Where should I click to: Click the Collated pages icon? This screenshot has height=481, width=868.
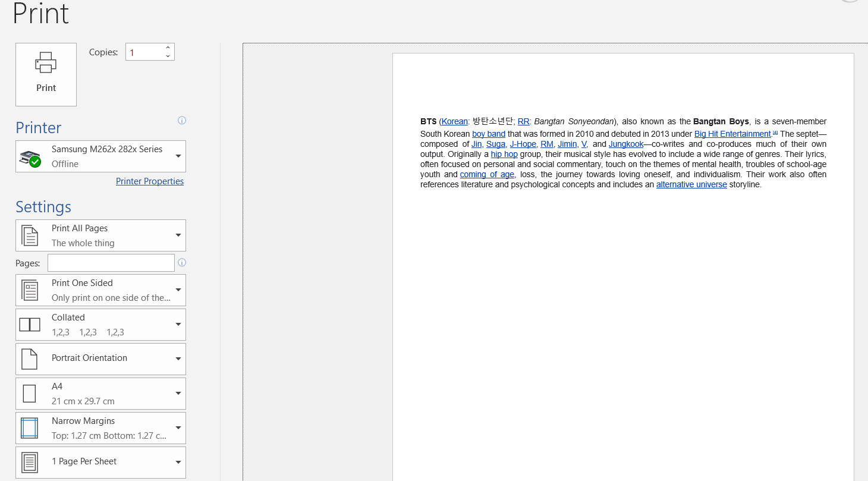[x=30, y=325]
